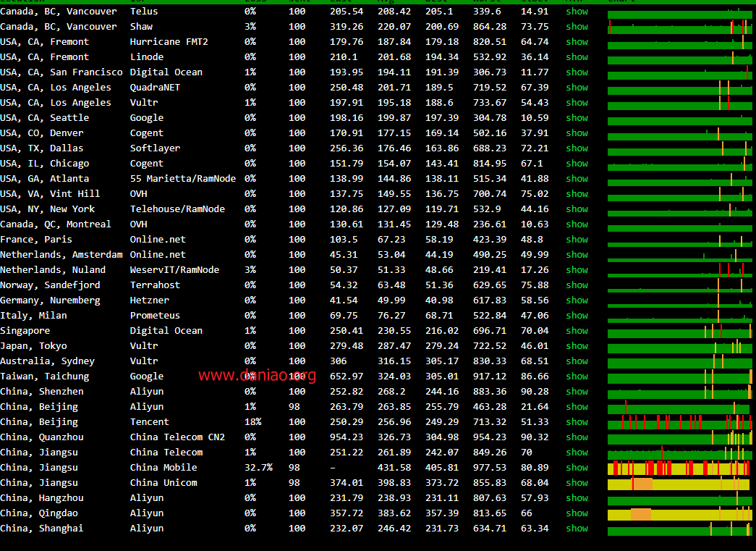This screenshot has height=551, width=756.
Task: Click the chart for Vancouver Shaw
Action: pos(679,27)
